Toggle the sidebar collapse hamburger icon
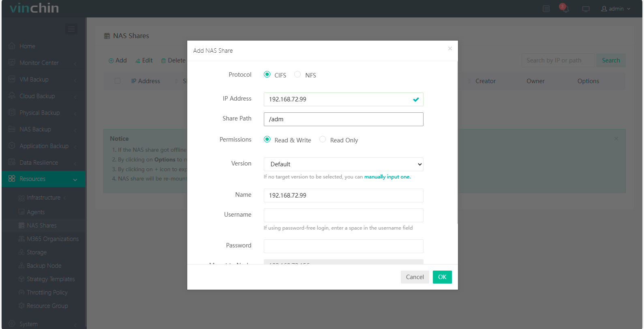The width and height of the screenshot is (644, 329). tap(71, 29)
